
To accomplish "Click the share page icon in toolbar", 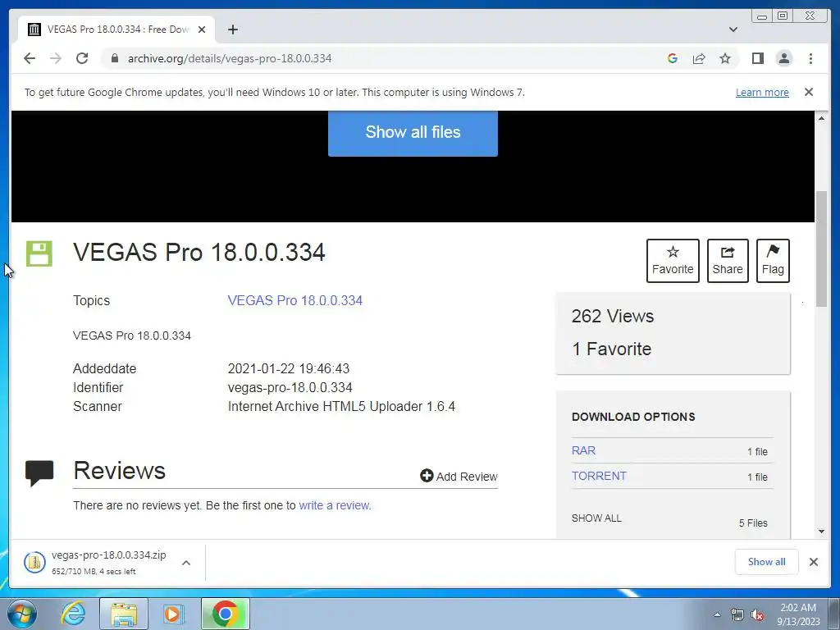I will pos(699,58).
